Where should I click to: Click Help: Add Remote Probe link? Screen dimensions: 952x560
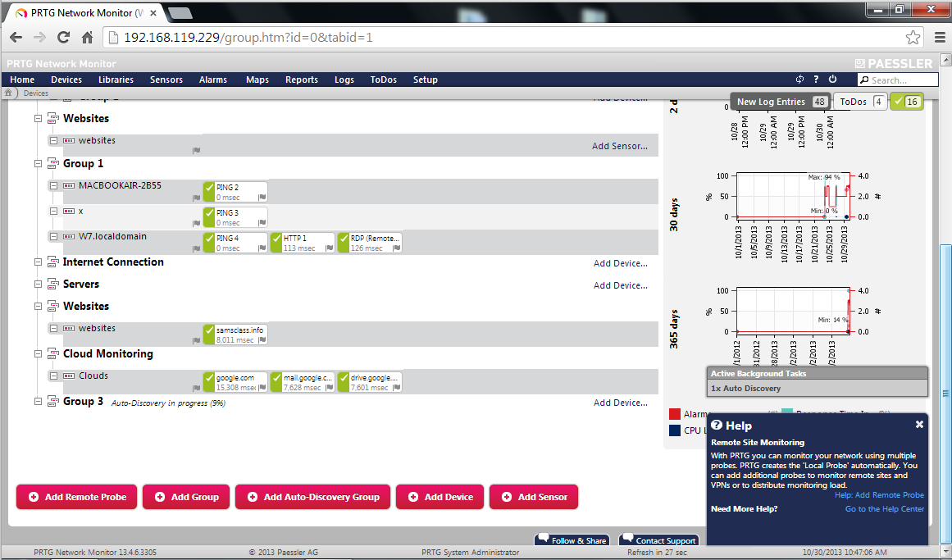pyautogui.click(x=879, y=495)
